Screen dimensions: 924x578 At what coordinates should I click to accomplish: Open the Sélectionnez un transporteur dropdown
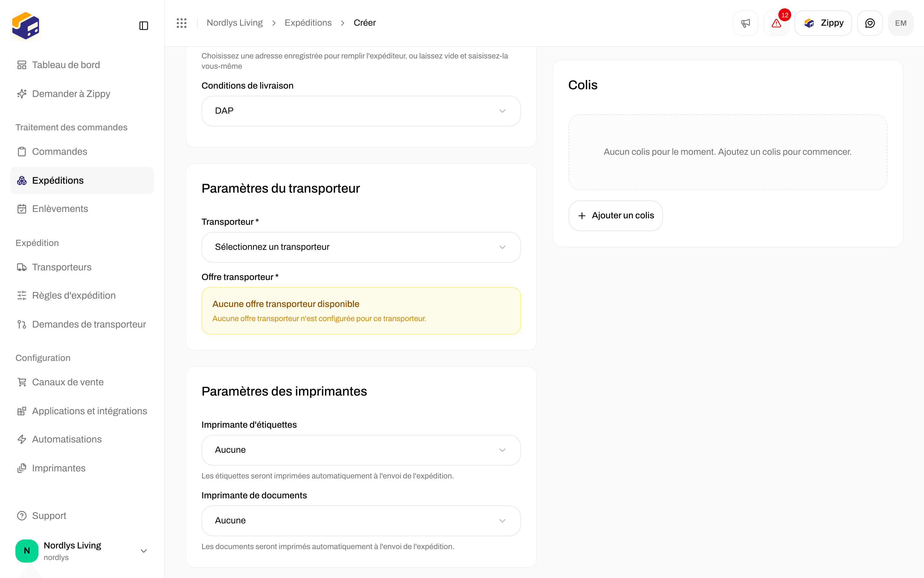361,247
